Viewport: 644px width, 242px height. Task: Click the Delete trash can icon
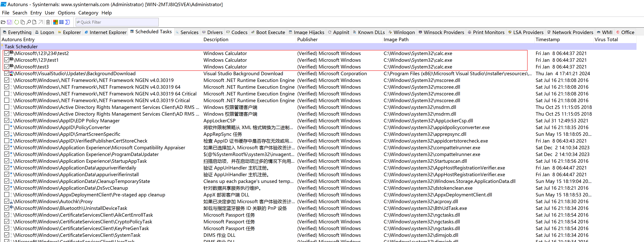coord(48,22)
